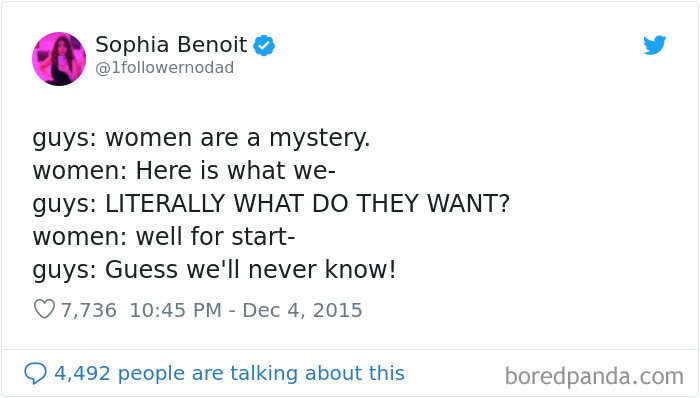Like the tweet with the heart icon
The width and height of the screenshot is (700, 398).
coord(44,309)
